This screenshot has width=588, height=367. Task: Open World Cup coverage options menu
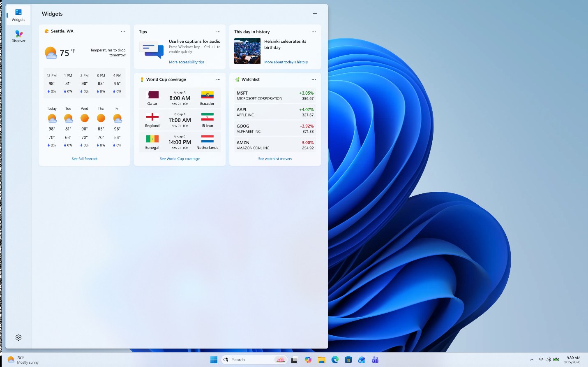tap(218, 79)
